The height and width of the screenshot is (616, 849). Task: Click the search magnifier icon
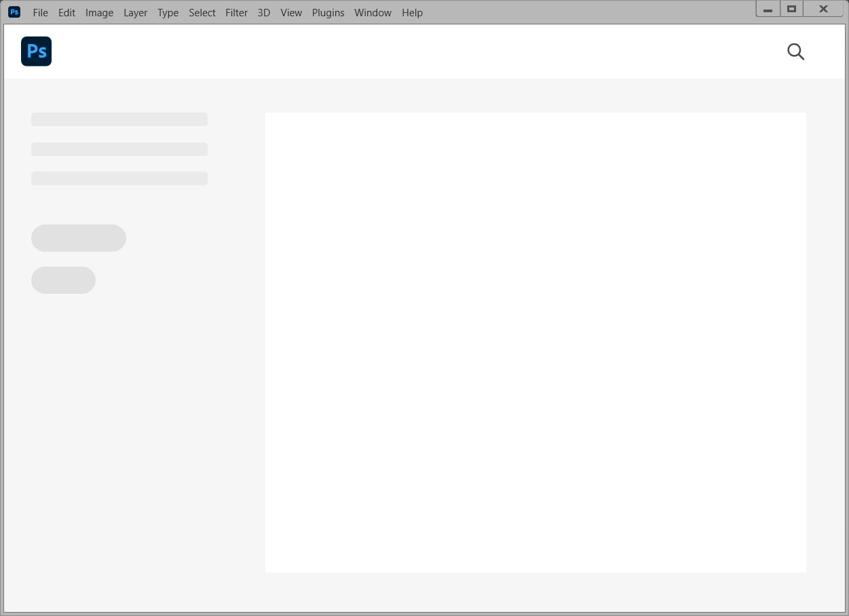click(x=795, y=52)
